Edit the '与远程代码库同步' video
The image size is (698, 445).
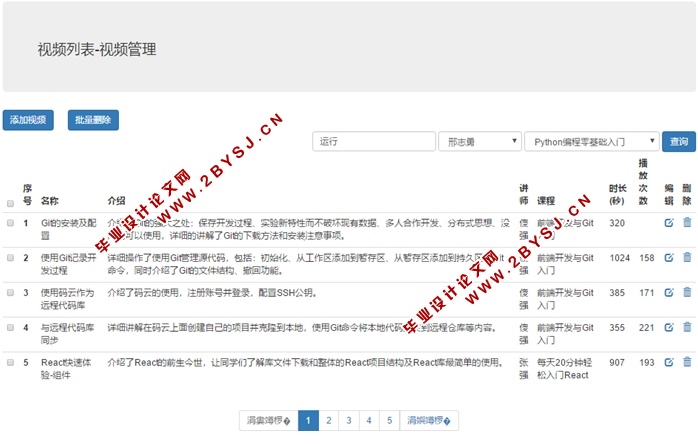(x=669, y=328)
